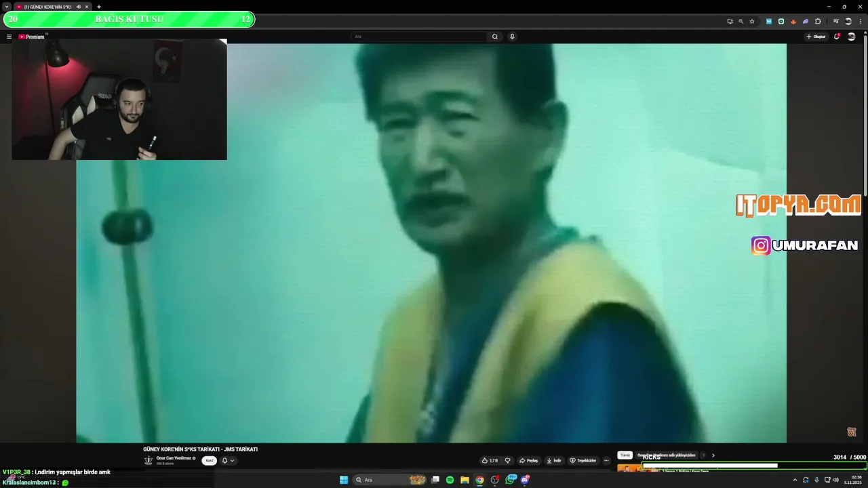Open WhatsApp from the taskbar
This screenshot has height=488, width=868.
pyautogui.click(x=510, y=480)
